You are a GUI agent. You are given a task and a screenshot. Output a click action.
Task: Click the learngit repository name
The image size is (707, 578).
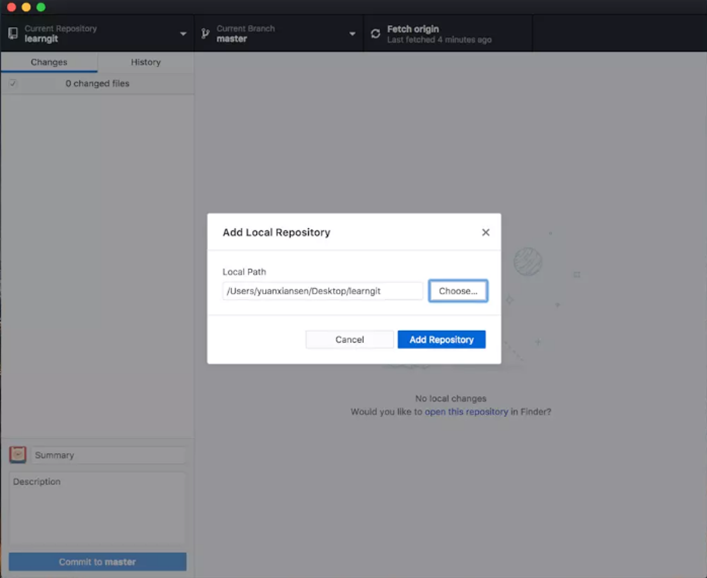[x=41, y=39]
